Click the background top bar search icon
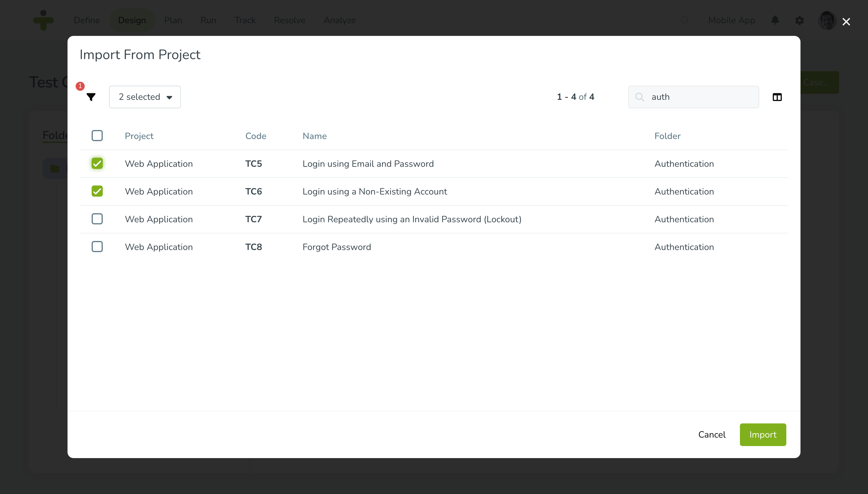The width and height of the screenshot is (868, 494). coord(685,21)
